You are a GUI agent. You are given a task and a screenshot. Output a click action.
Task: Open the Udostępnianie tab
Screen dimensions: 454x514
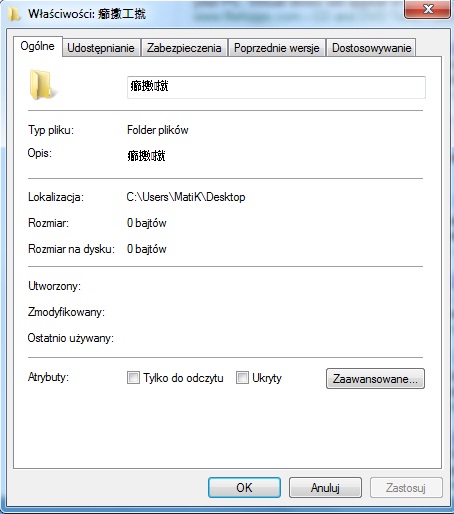101,48
